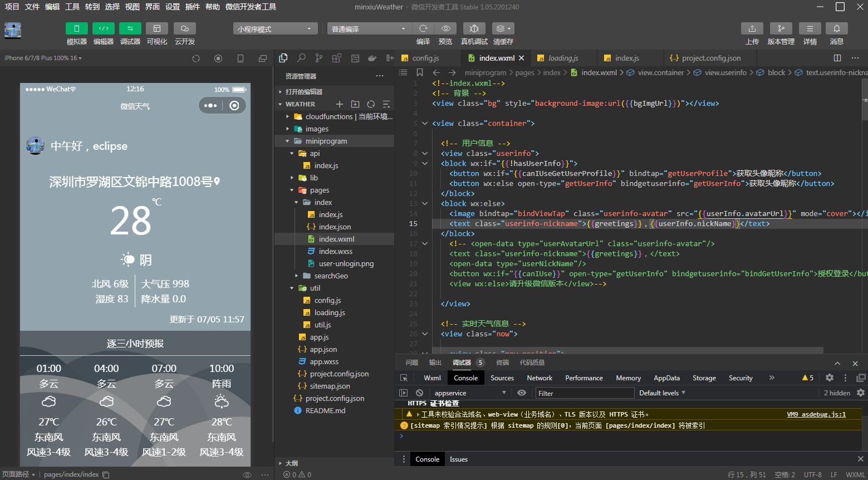
Task: Toggle the live expression eye icon
Action: click(x=522, y=393)
